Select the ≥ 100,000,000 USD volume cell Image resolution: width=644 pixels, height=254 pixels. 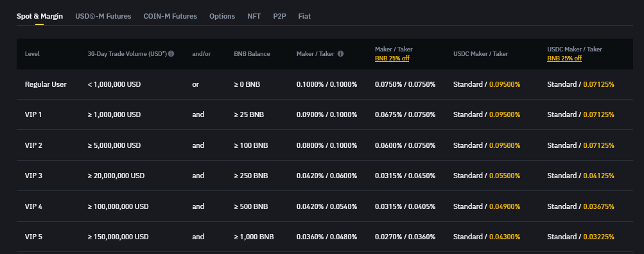118,206
